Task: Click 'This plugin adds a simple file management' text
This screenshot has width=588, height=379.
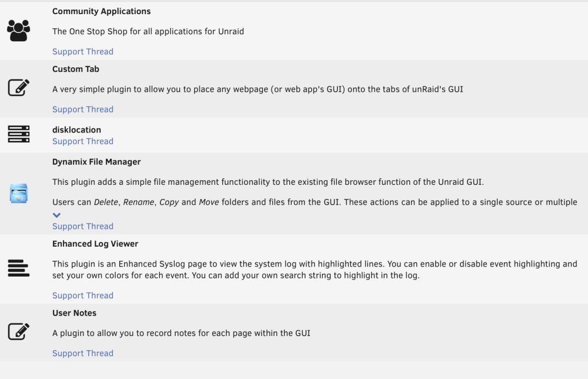Action: click(268, 182)
